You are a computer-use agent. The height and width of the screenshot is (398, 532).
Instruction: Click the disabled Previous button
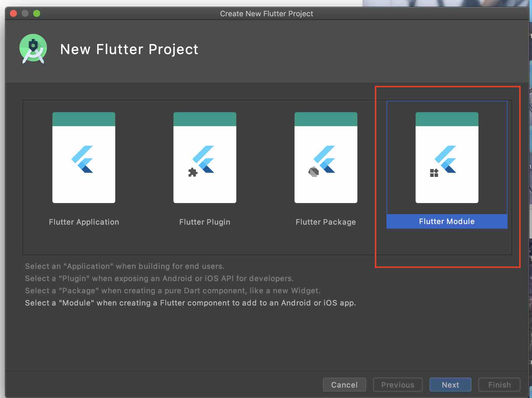pos(398,385)
